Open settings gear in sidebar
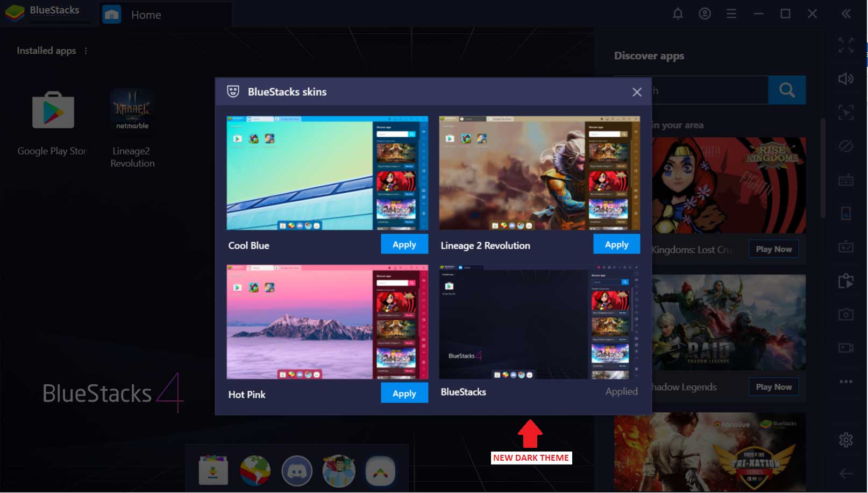 [846, 440]
